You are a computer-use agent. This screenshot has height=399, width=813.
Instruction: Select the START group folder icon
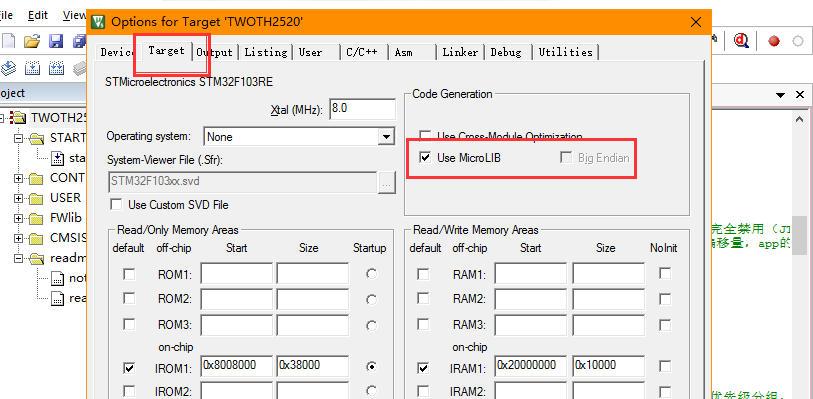click(37, 138)
